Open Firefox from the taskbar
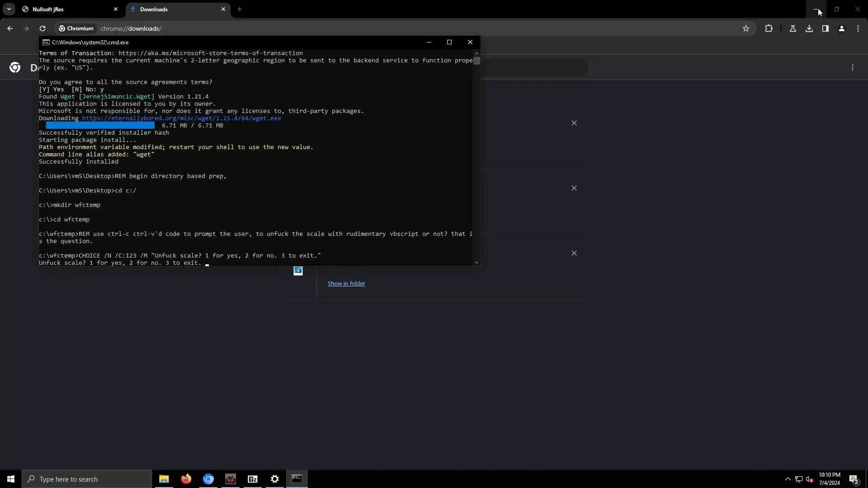Image resolution: width=868 pixels, height=488 pixels. pos(186,479)
